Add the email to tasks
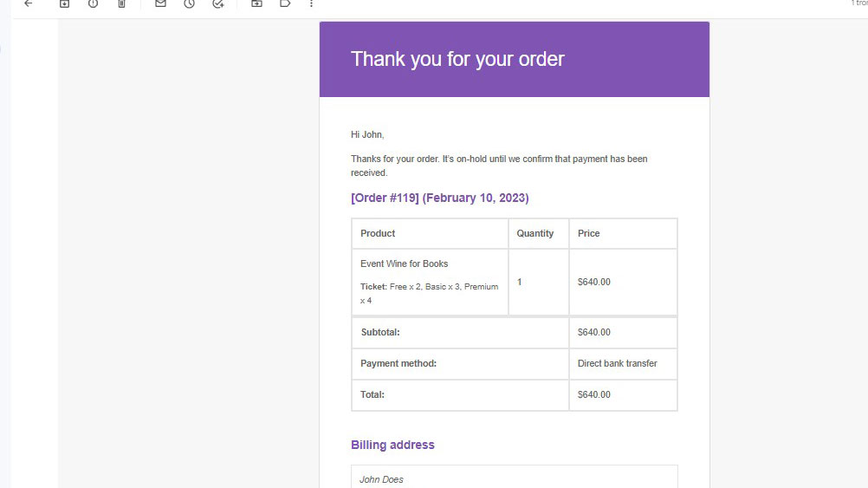868x488 pixels. [218, 4]
